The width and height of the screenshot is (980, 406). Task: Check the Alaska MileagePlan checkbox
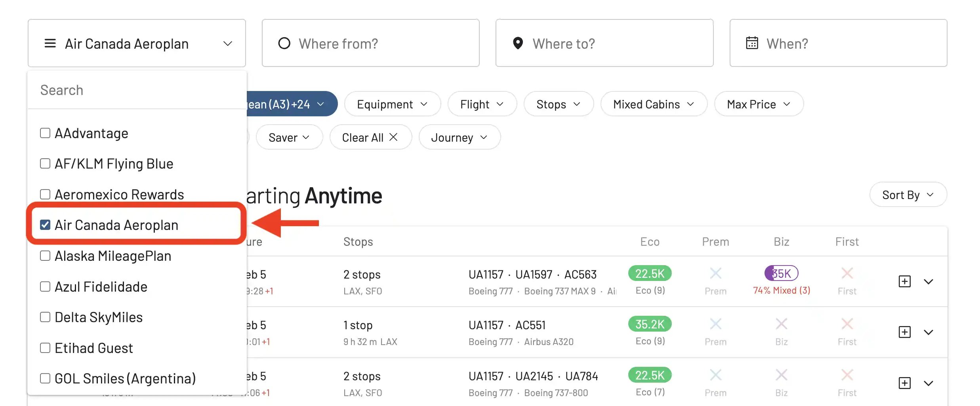point(45,256)
